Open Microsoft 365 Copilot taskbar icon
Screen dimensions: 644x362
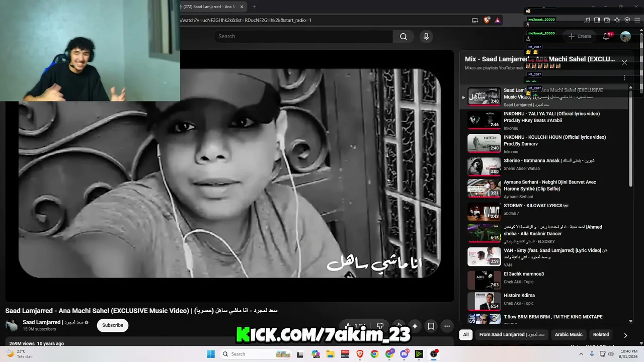tap(315, 354)
